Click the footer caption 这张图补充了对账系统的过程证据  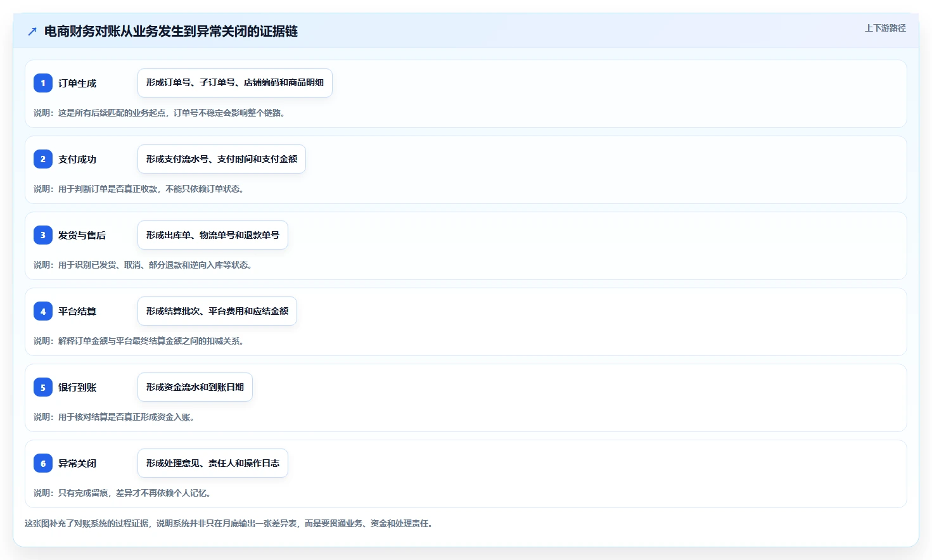(87, 523)
